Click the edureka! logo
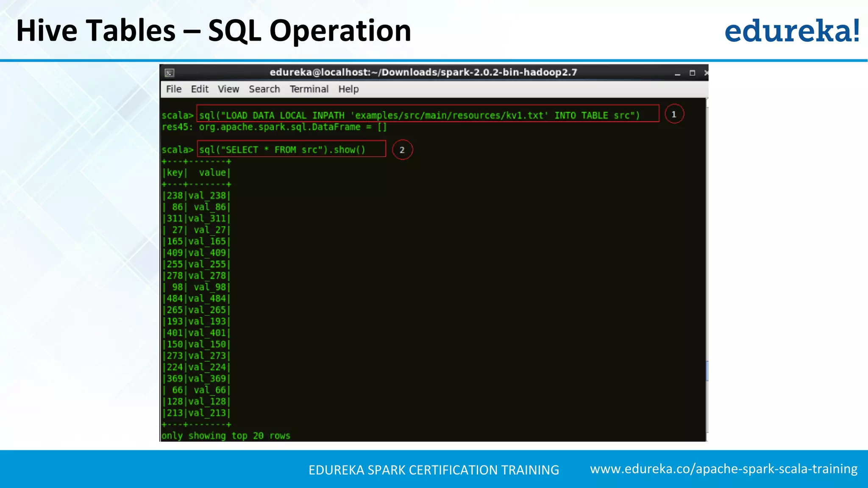 [792, 30]
